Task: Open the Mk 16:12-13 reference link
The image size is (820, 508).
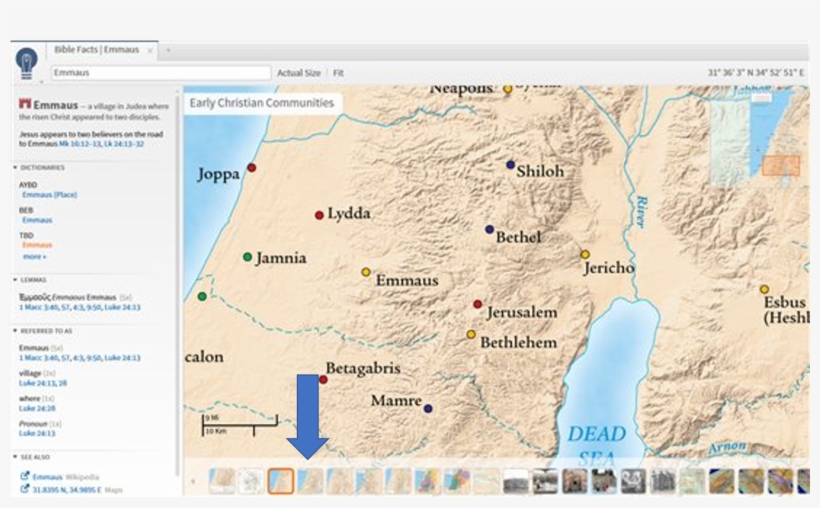Action: (x=80, y=143)
